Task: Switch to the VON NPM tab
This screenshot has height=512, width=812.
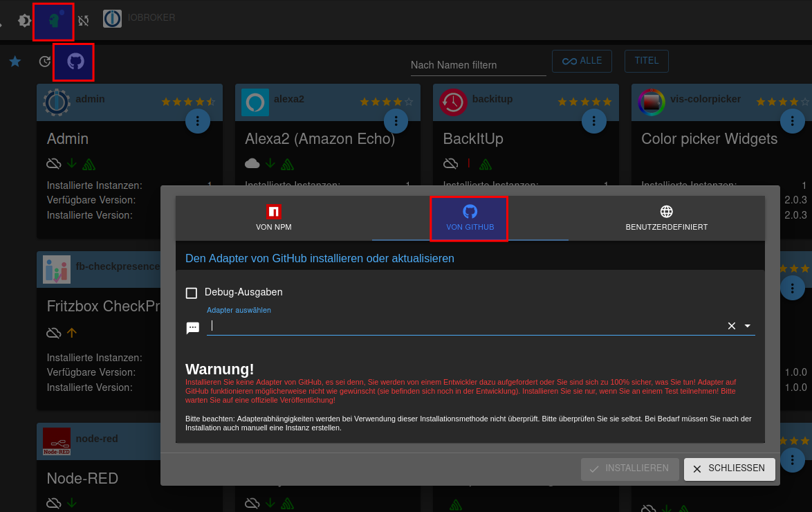Action: (274, 218)
